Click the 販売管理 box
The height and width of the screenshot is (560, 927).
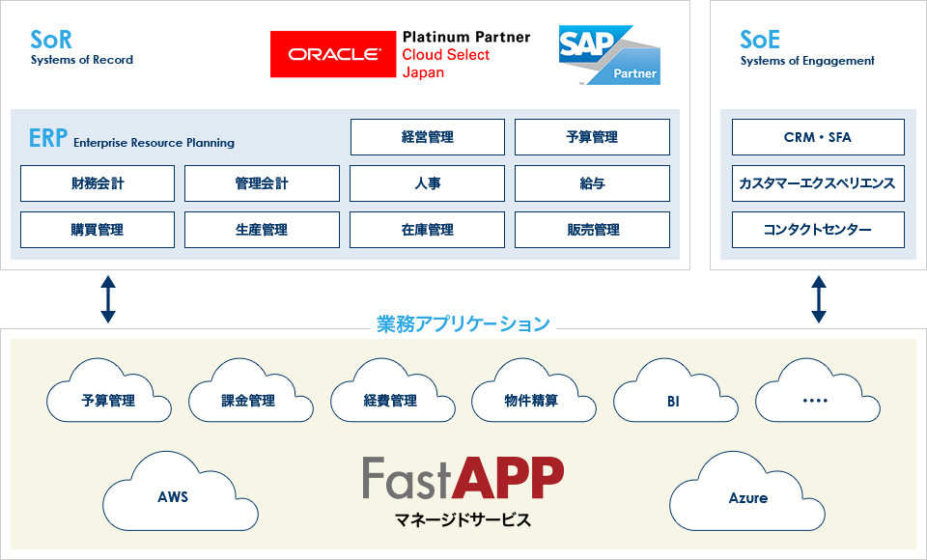click(x=592, y=230)
